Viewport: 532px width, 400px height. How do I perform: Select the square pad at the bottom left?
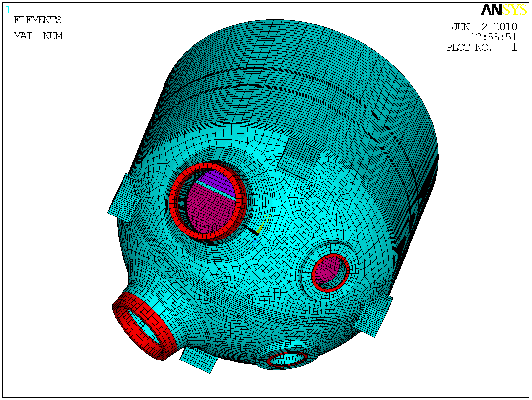tap(199, 359)
